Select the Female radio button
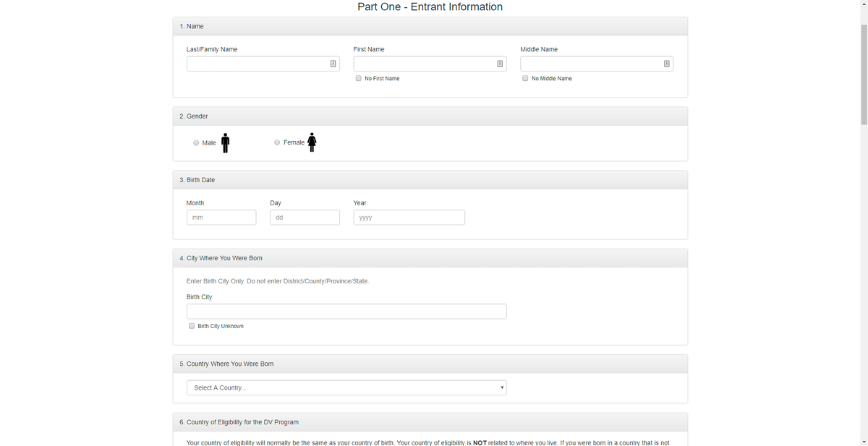The width and height of the screenshot is (868, 446). pyautogui.click(x=277, y=142)
